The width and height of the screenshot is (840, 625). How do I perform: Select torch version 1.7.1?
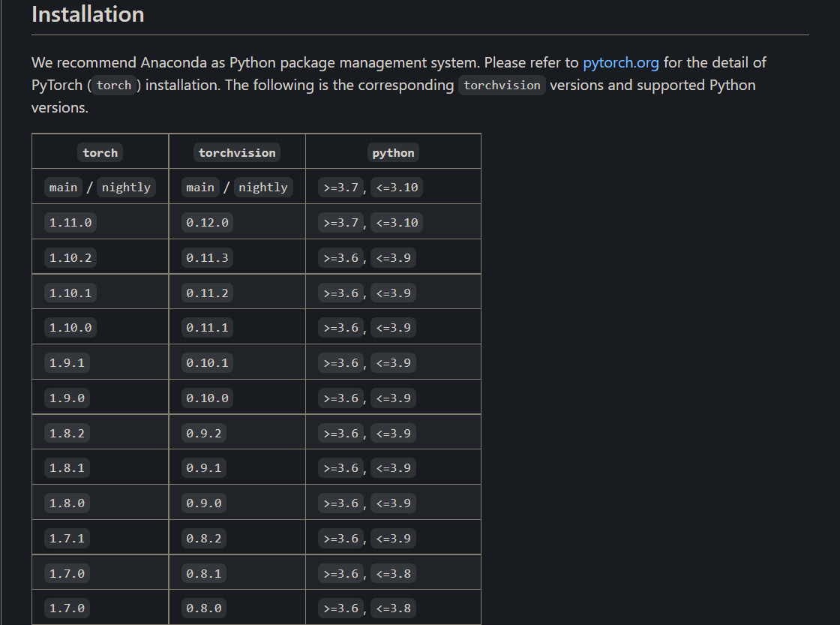pos(67,538)
